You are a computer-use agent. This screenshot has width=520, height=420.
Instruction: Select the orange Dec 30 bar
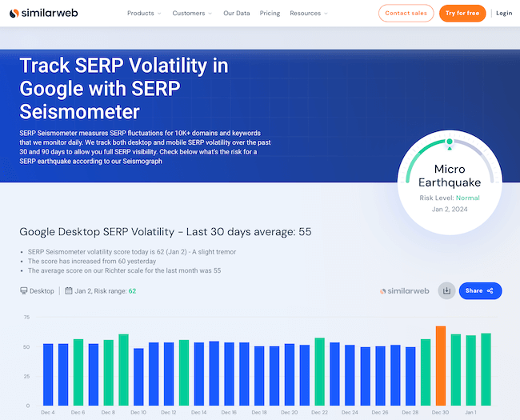click(x=441, y=366)
